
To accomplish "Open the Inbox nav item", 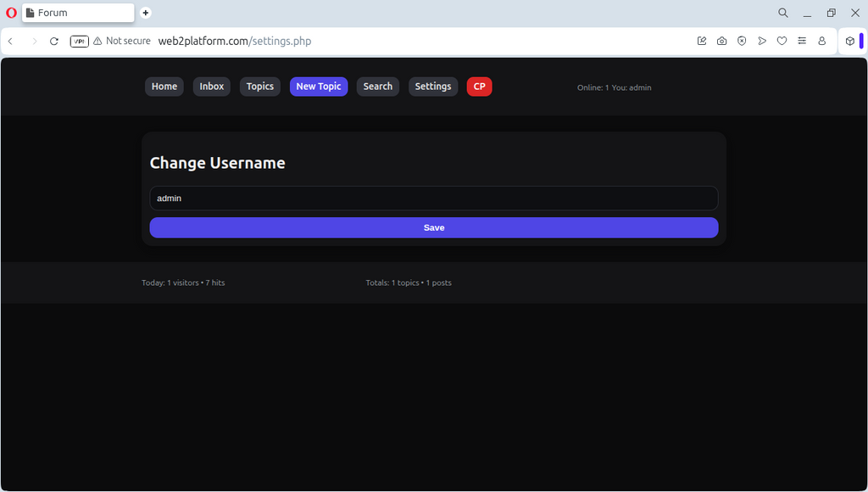I will [211, 87].
